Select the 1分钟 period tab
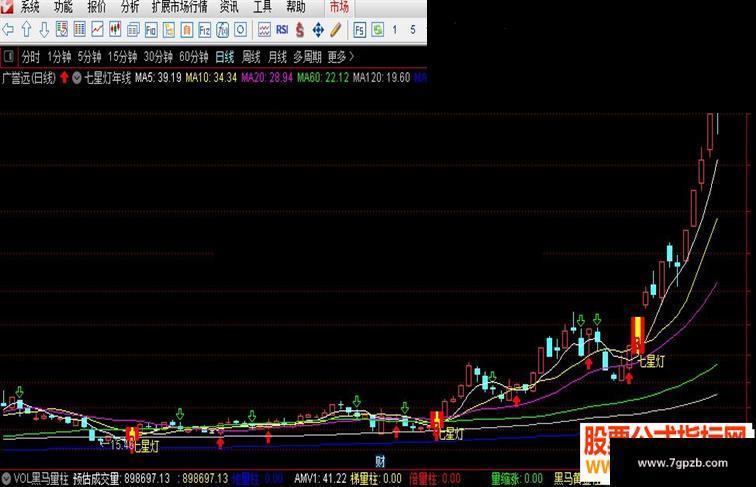Screen dimensions: 756x487 (x=59, y=57)
